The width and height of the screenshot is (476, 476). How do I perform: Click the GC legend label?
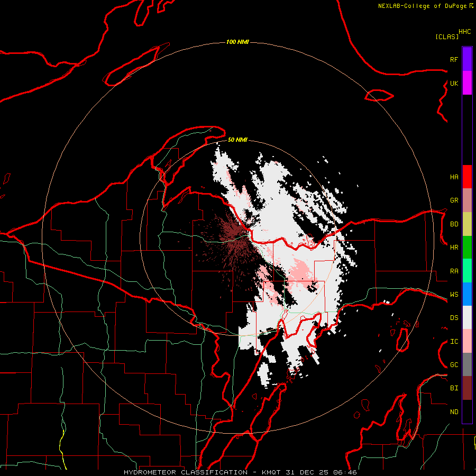(x=454, y=365)
